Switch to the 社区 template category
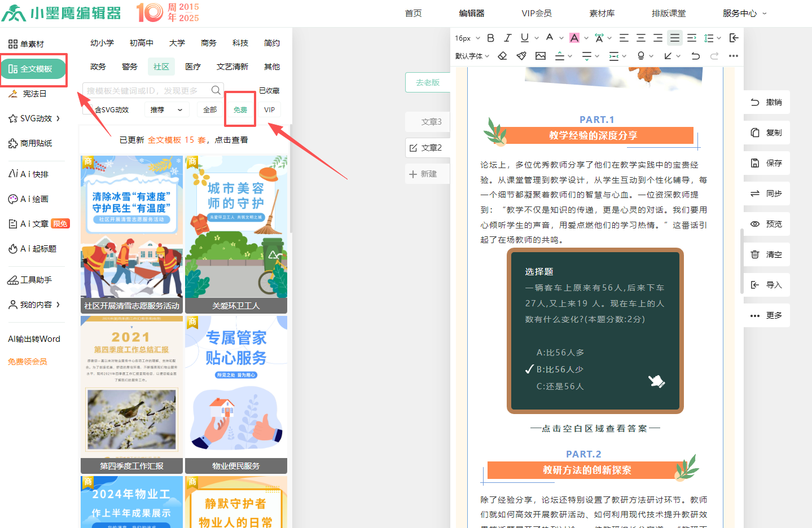The width and height of the screenshot is (812, 528). coord(161,67)
